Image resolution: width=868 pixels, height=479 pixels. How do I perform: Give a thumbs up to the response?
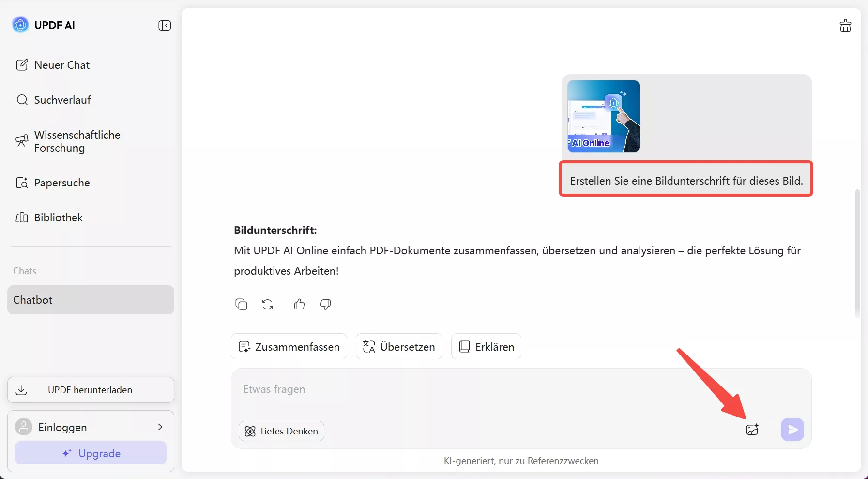pos(299,304)
